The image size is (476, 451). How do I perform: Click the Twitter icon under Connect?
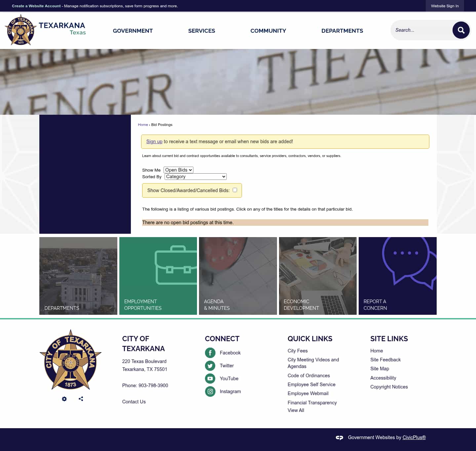[x=210, y=366]
